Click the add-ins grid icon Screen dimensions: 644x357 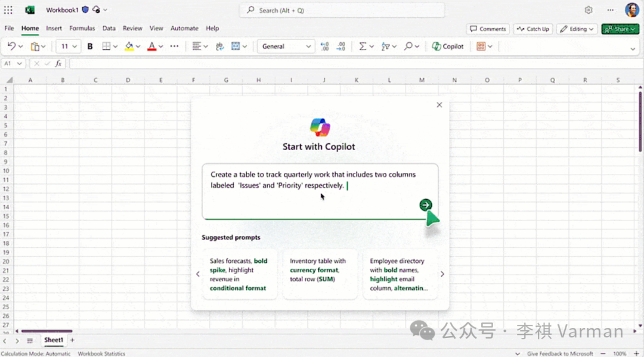(x=481, y=46)
